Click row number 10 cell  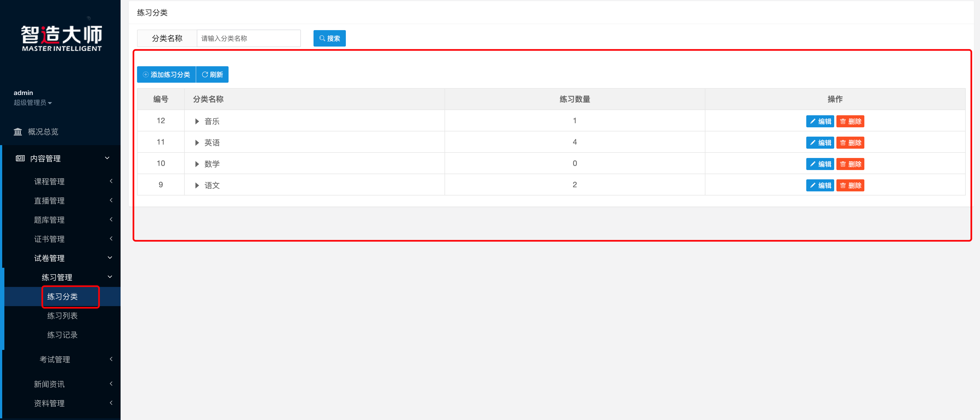point(161,163)
